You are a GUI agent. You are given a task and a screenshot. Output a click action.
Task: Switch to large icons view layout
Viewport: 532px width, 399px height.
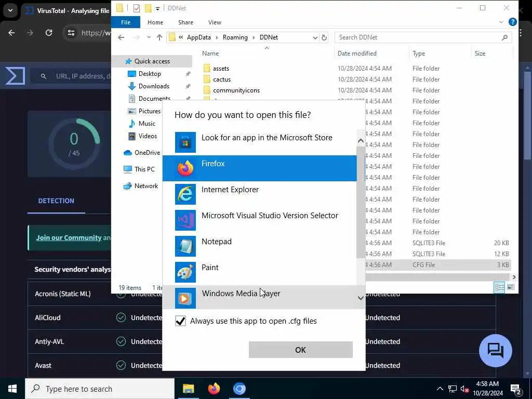pos(511,287)
